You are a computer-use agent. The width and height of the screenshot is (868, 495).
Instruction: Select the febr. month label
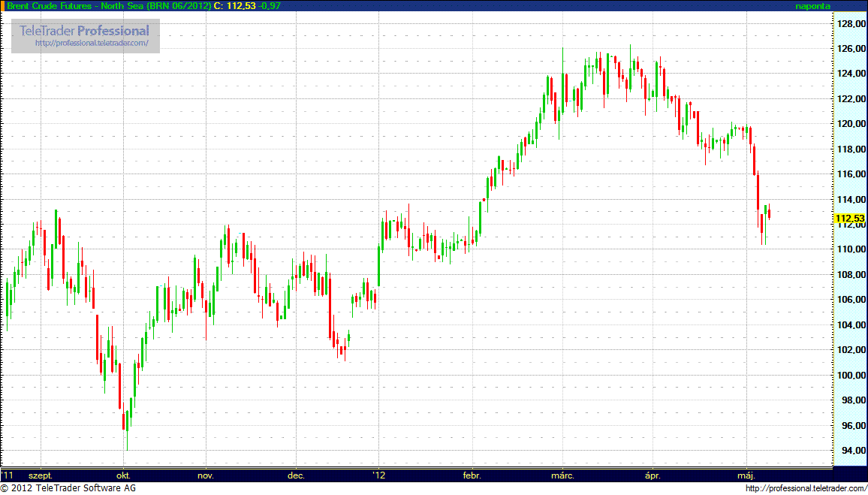coord(472,475)
